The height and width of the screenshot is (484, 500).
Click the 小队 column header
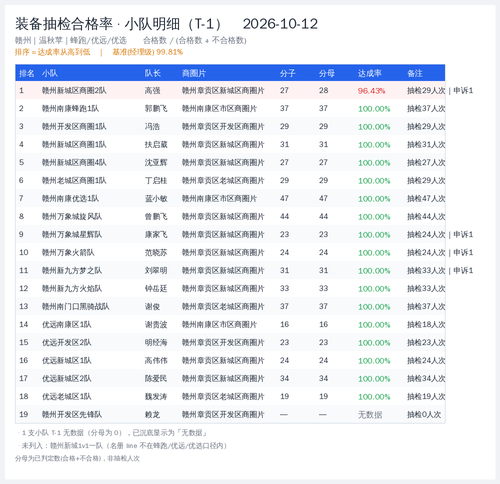coord(50,73)
